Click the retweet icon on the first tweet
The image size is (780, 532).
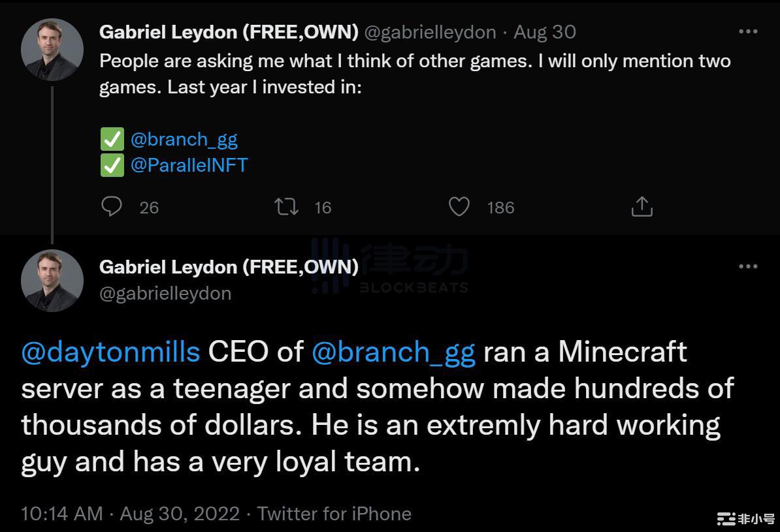click(x=287, y=207)
